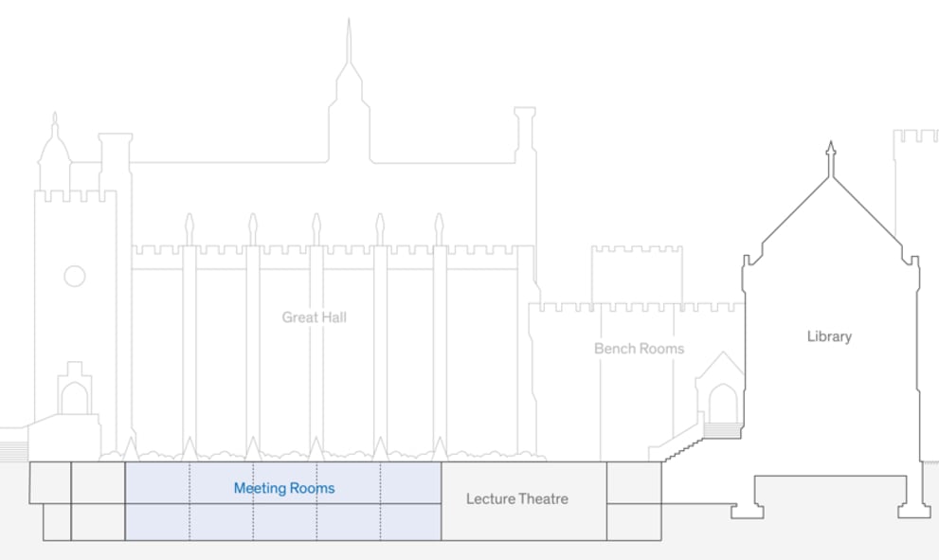Select the Great Hall label
The height and width of the screenshot is (560, 939).
[x=315, y=317]
